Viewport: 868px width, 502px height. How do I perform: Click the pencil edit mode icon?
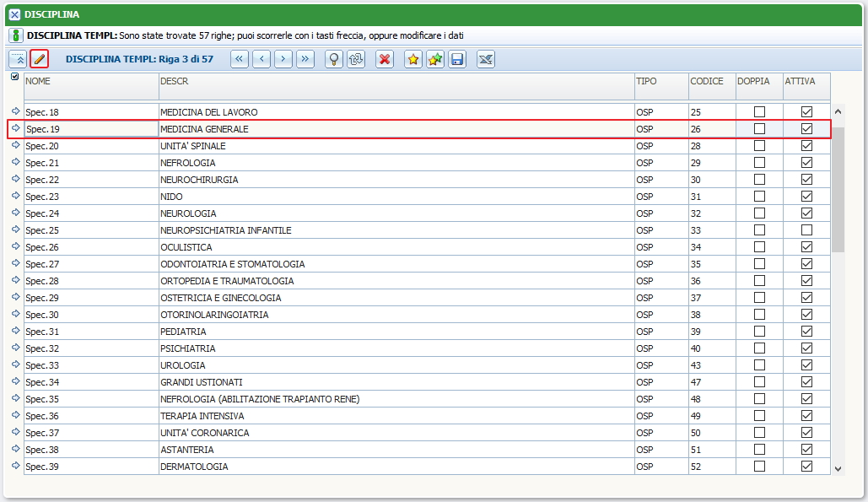click(x=39, y=59)
